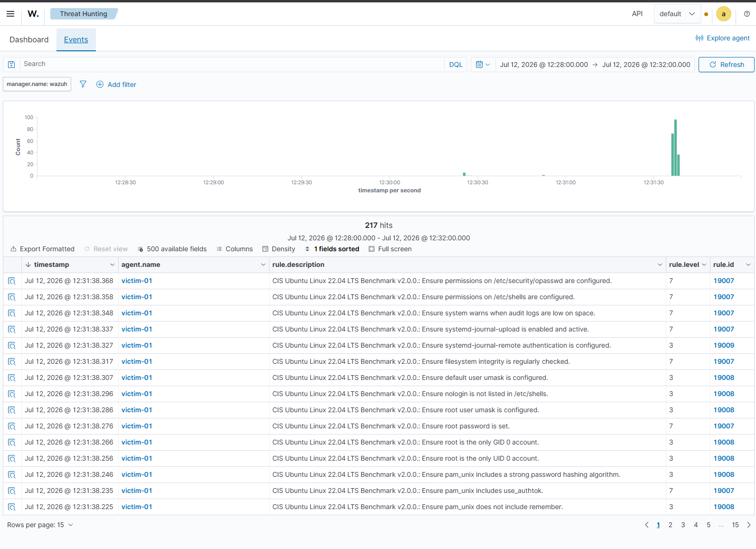Inspect details for the 12:31:38.348 event
Image resolution: width=756 pixels, height=549 pixels.
(12, 313)
